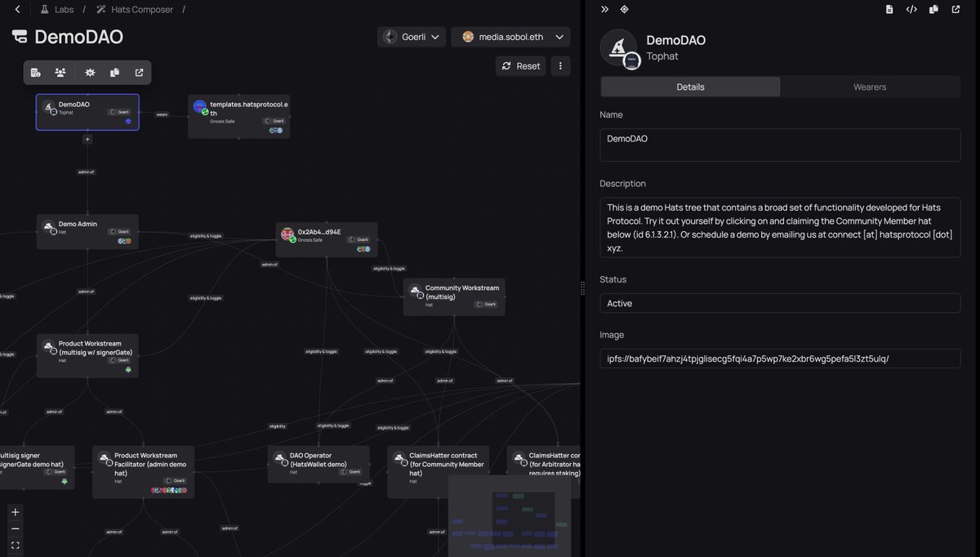Open the Hats Composer breadcrumb

tap(135, 10)
